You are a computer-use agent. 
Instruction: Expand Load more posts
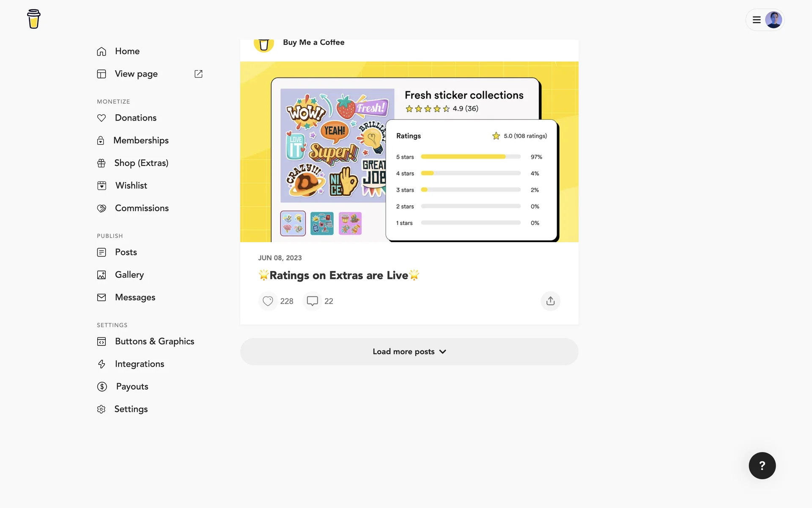click(x=409, y=352)
